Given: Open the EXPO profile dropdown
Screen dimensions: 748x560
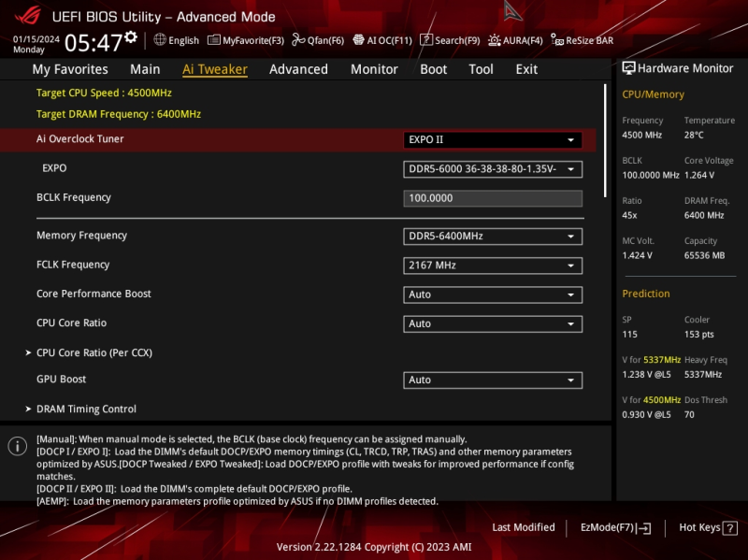Looking at the screenshot, I should pyautogui.click(x=493, y=169).
